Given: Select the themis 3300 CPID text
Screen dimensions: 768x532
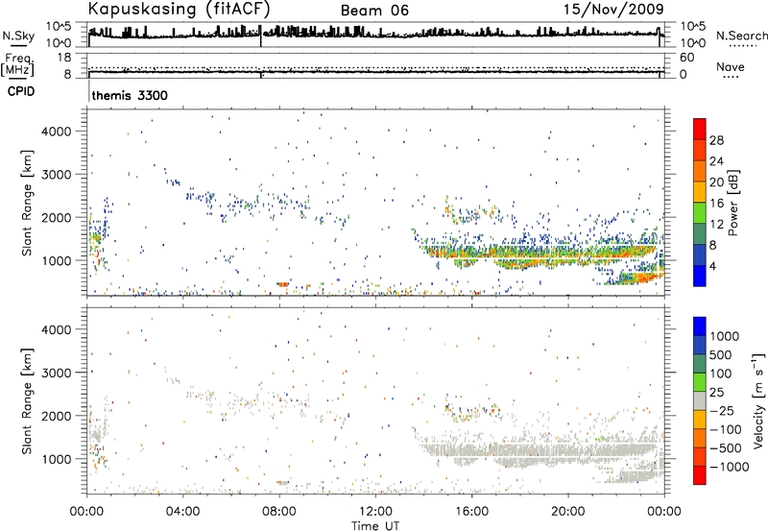Looking at the screenshot, I should (x=130, y=95).
